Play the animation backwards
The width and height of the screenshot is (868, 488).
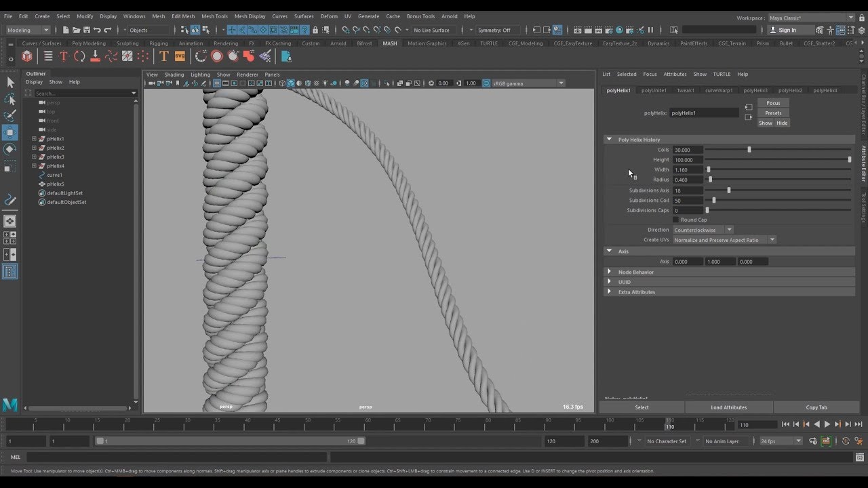tap(817, 424)
